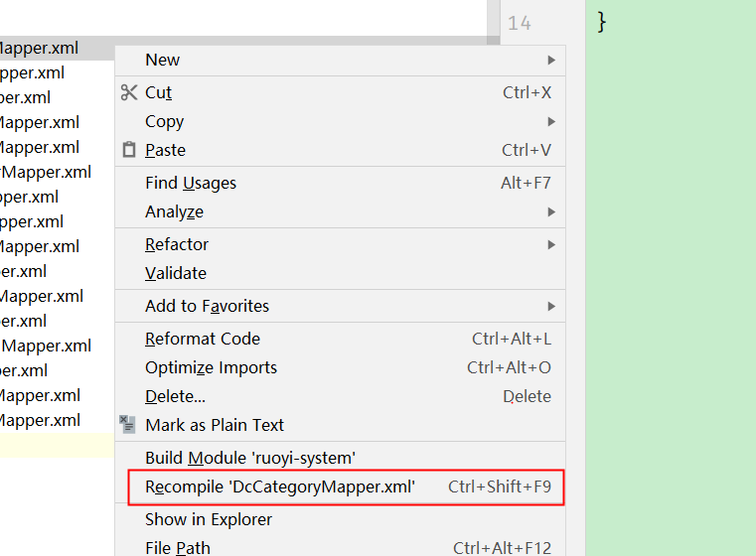Select the highlighted Mapper.xml file at top of tree
This screenshot has width=756, height=556.
tap(40, 48)
